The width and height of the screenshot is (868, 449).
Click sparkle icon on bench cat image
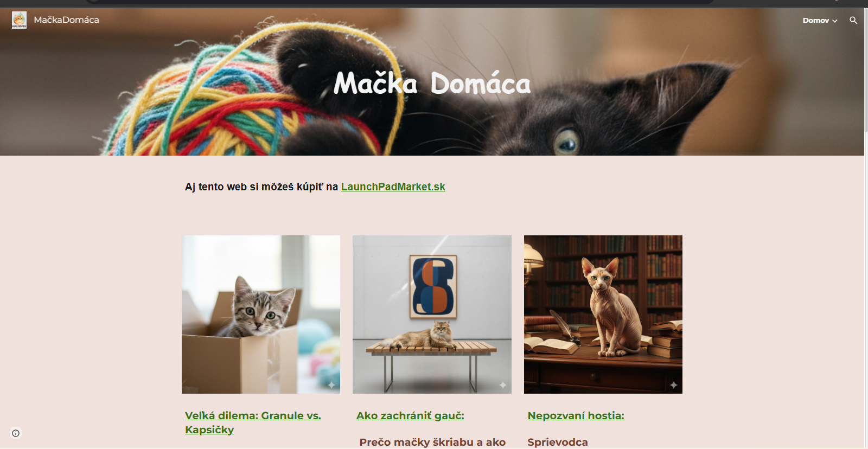[502, 385]
